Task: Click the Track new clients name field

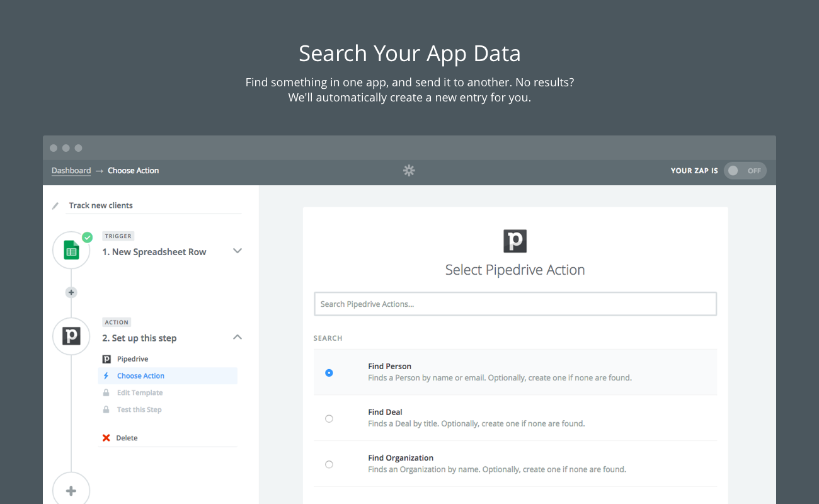Action: 154,205
